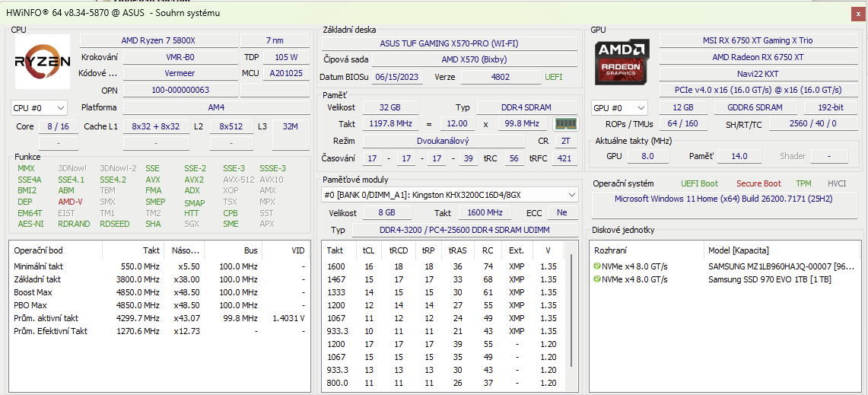Click the AMD Radeon Graphics logo
868x395 pixels.
622,62
